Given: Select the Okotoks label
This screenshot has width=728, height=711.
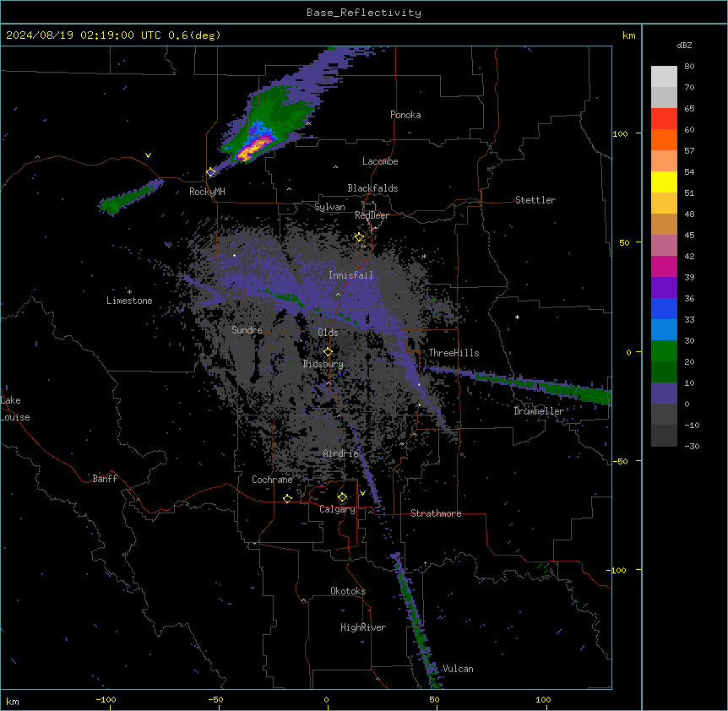Looking at the screenshot, I should tap(348, 591).
